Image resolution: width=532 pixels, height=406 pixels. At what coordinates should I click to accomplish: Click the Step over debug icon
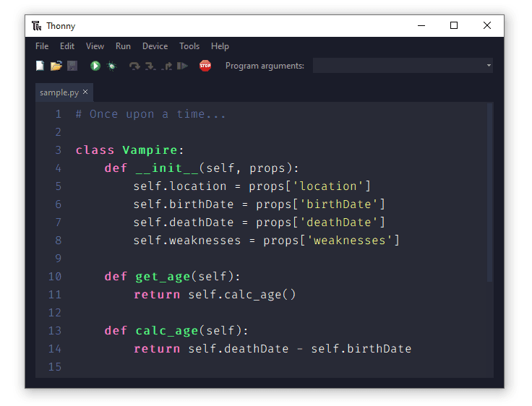(134, 66)
